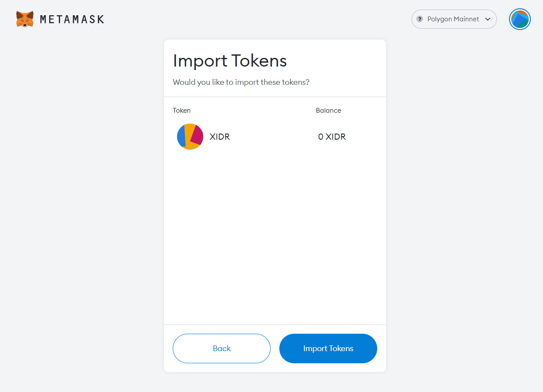The width and height of the screenshot is (543, 392).
Task: Click the import confirmation question text
Action: pyautogui.click(x=241, y=82)
